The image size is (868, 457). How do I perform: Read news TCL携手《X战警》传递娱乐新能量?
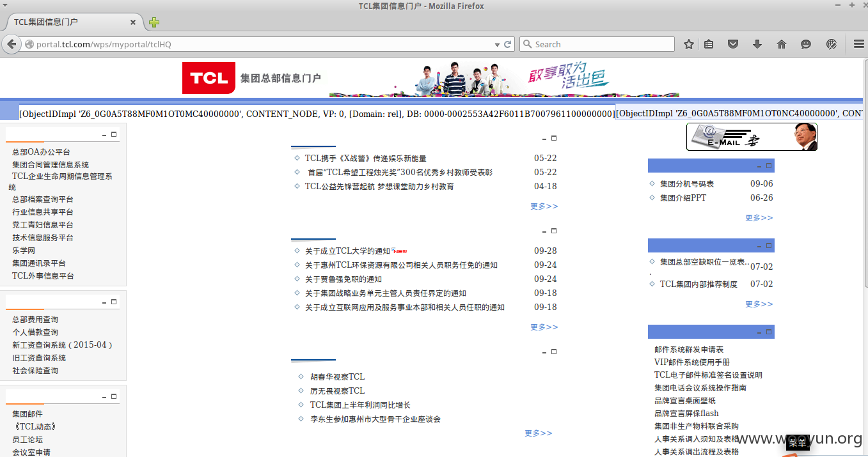point(365,159)
